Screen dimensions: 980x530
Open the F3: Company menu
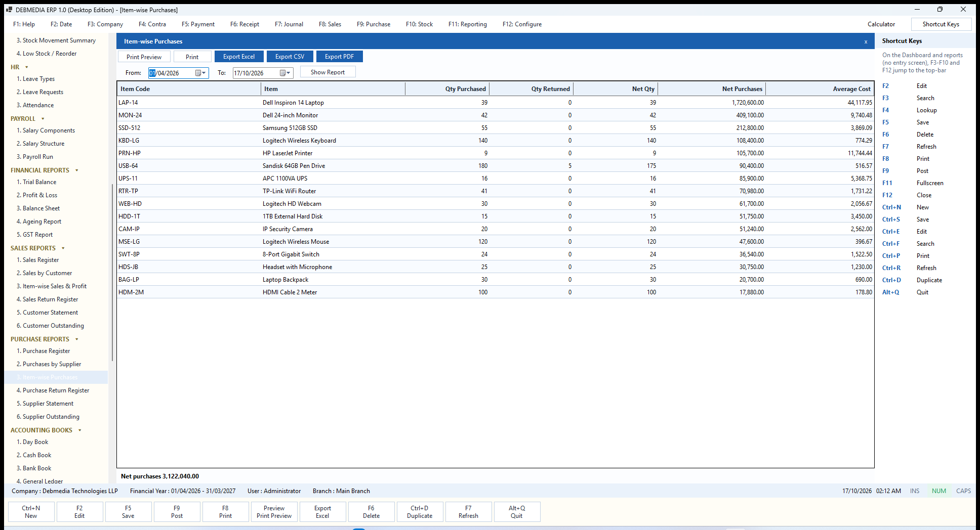coord(105,24)
